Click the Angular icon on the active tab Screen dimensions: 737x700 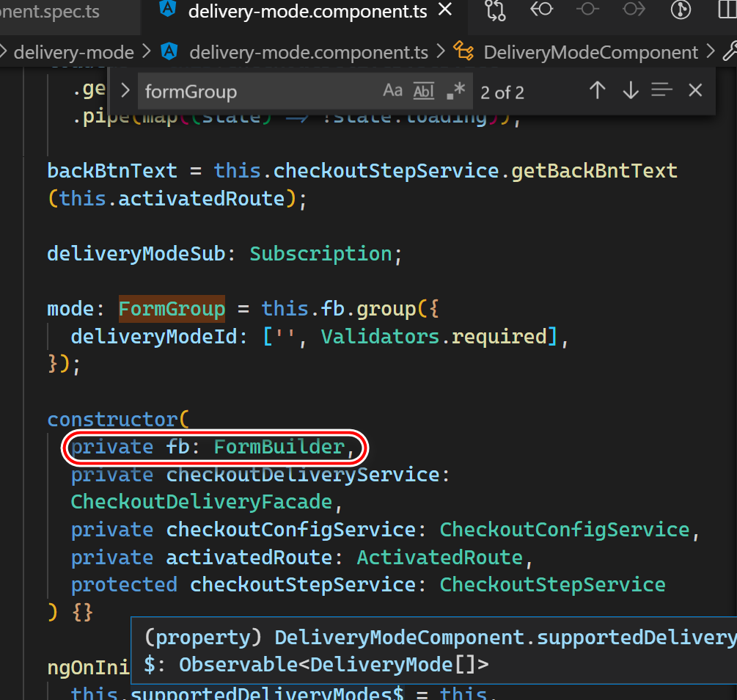click(x=168, y=9)
